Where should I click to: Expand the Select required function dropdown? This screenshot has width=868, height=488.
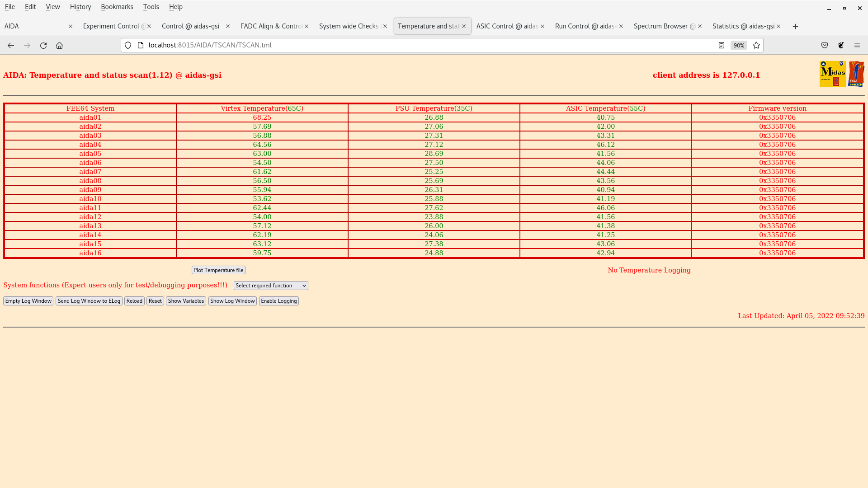(271, 286)
